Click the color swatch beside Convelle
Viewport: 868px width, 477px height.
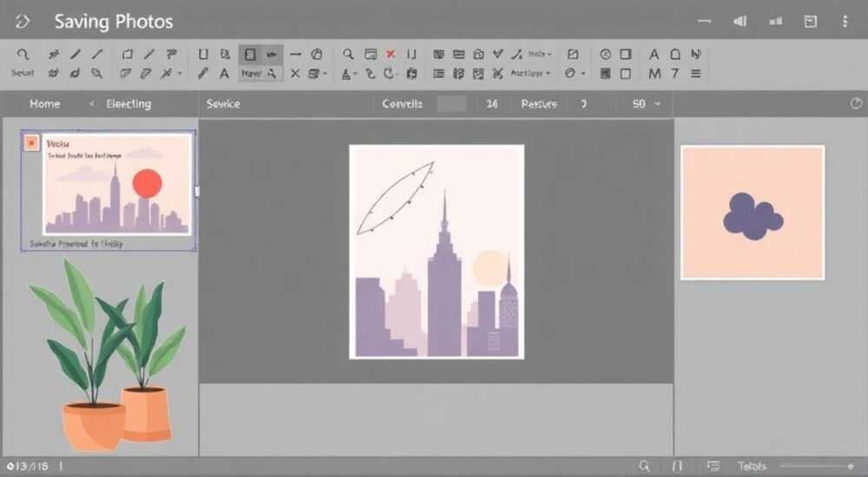(x=451, y=103)
